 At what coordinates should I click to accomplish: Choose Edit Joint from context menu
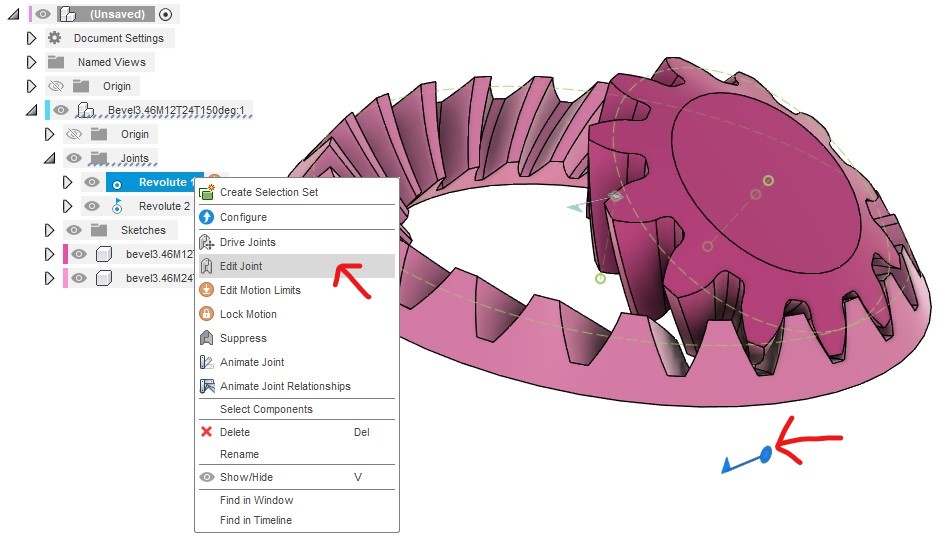(x=241, y=266)
